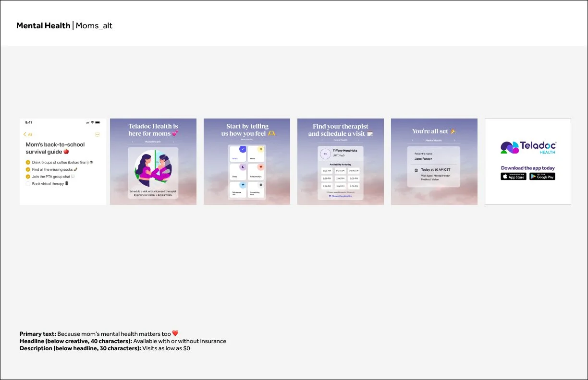Check the 'Book virtual therapy' empty circle

[28, 184]
